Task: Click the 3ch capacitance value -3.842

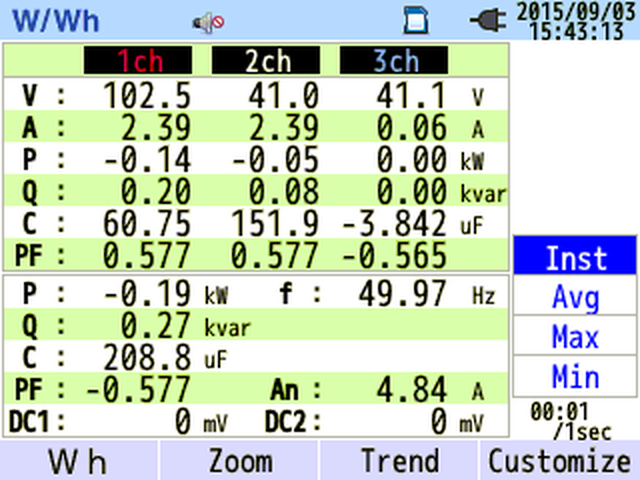Action: pyautogui.click(x=394, y=223)
